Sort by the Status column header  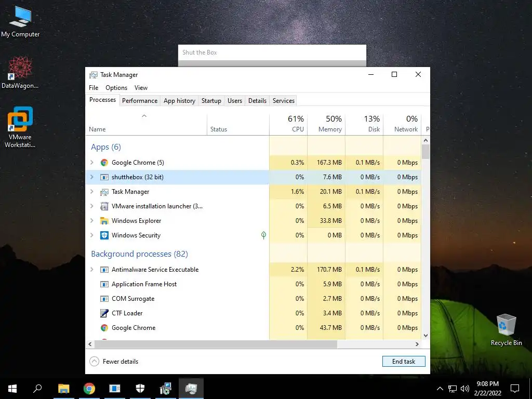pyautogui.click(x=238, y=124)
